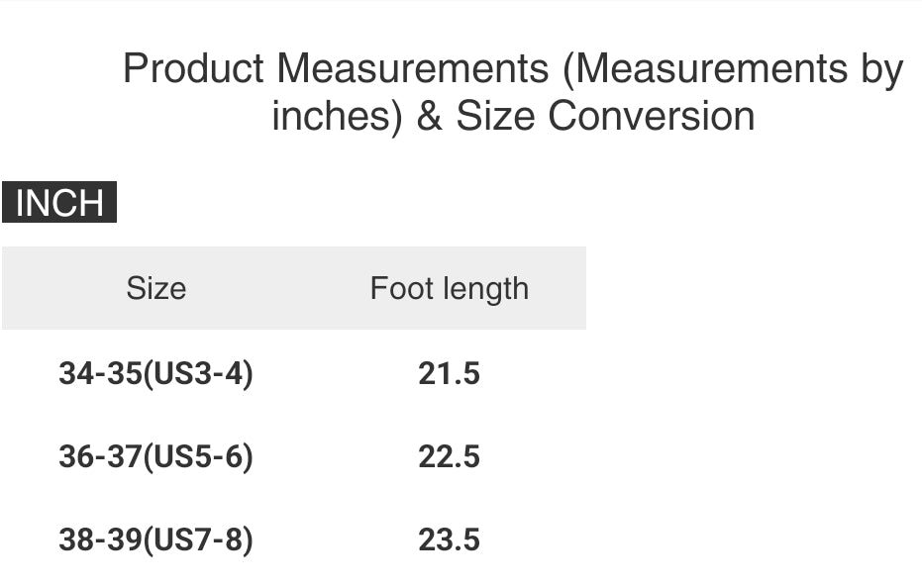Viewport: 922px width, 588px height.
Task: Select the 36-37 size text
Action: (100, 457)
